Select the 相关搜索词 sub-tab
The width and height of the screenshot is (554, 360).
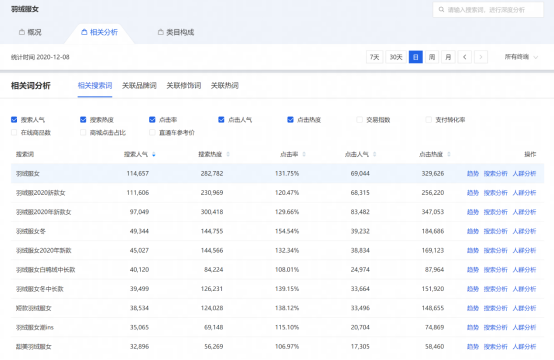pyautogui.click(x=95, y=85)
